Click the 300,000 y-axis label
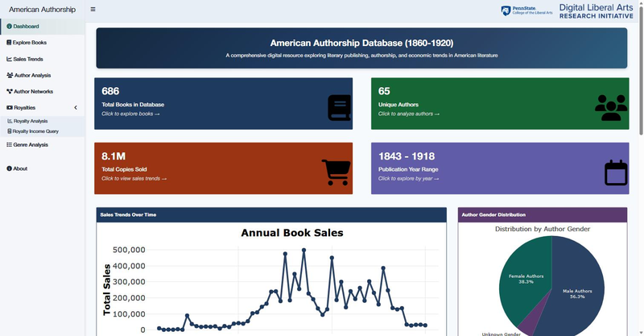The height and width of the screenshot is (336, 644). [x=129, y=282]
